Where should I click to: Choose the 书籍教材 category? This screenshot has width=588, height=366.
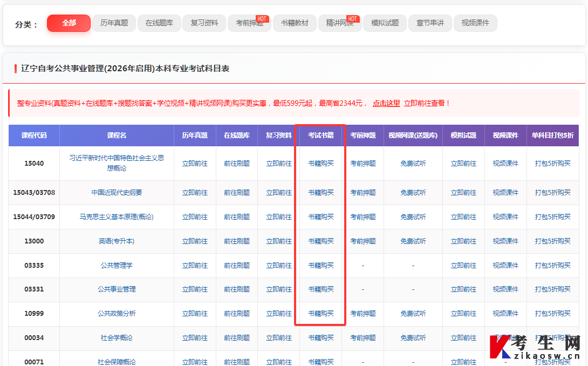click(295, 23)
